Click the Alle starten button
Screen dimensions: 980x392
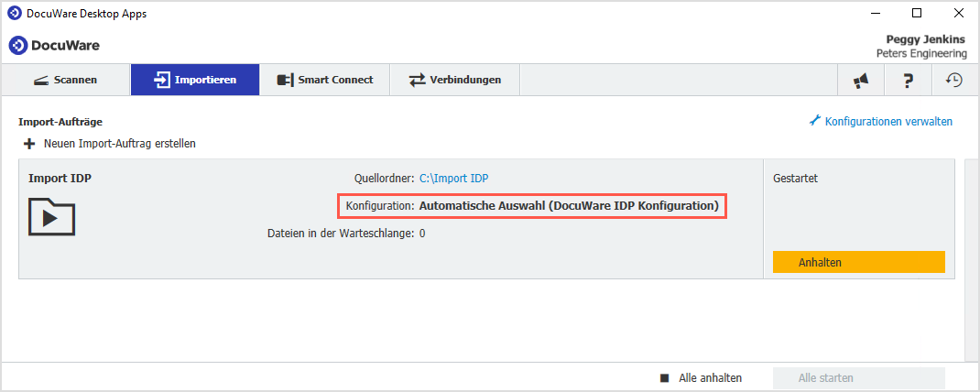[859, 378]
